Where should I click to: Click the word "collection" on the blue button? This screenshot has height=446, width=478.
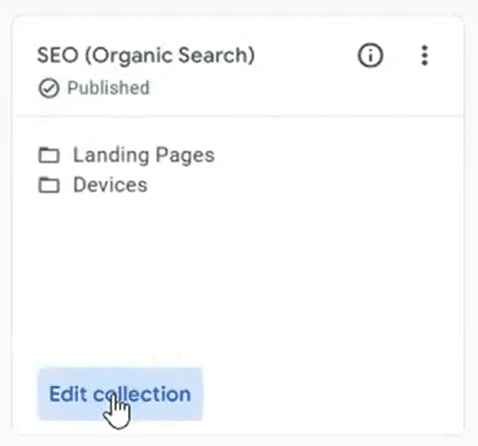pyautogui.click(x=142, y=394)
